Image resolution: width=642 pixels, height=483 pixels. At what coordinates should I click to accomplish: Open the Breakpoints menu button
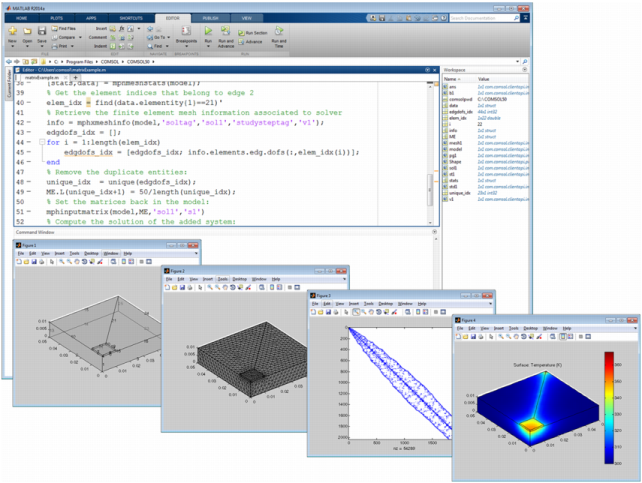(186, 36)
